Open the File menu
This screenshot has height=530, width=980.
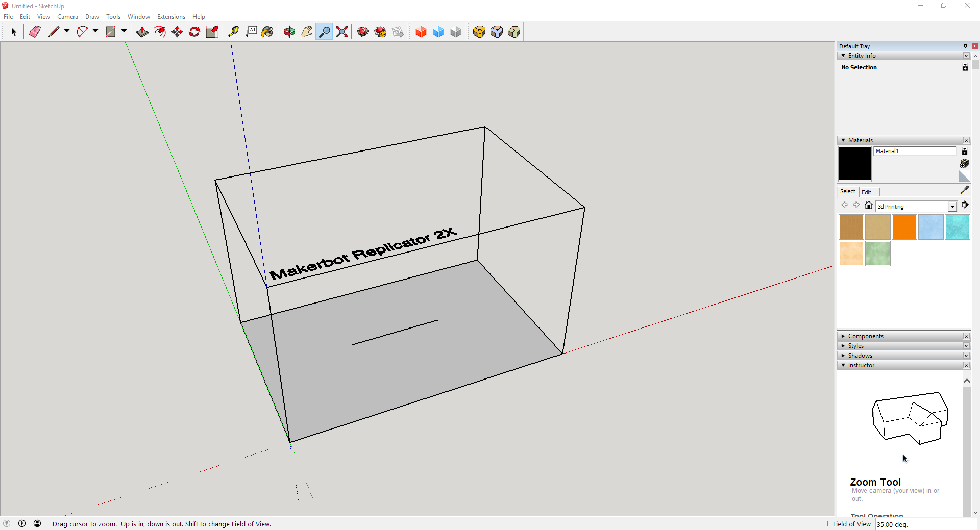8,17
